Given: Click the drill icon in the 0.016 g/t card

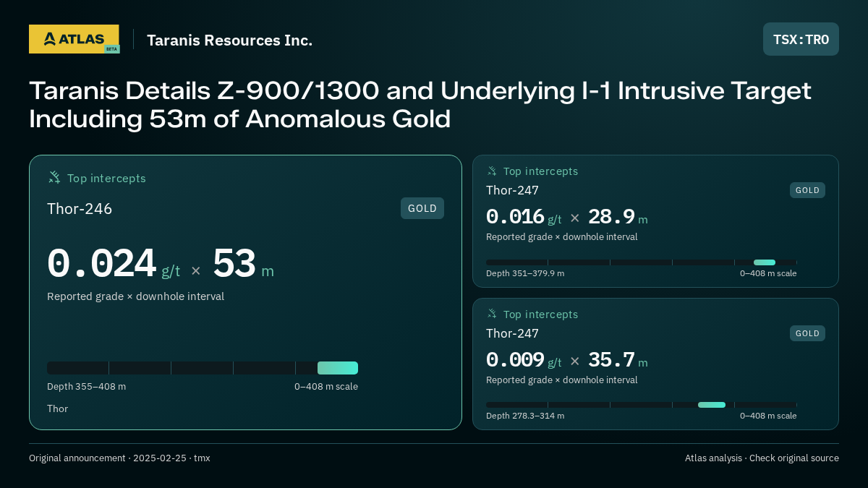Looking at the screenshot, I should [x=492, y=171].
